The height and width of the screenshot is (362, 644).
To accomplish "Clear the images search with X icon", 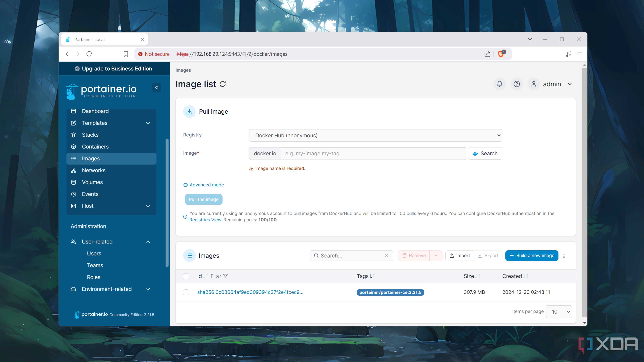I will coord(386,256).
